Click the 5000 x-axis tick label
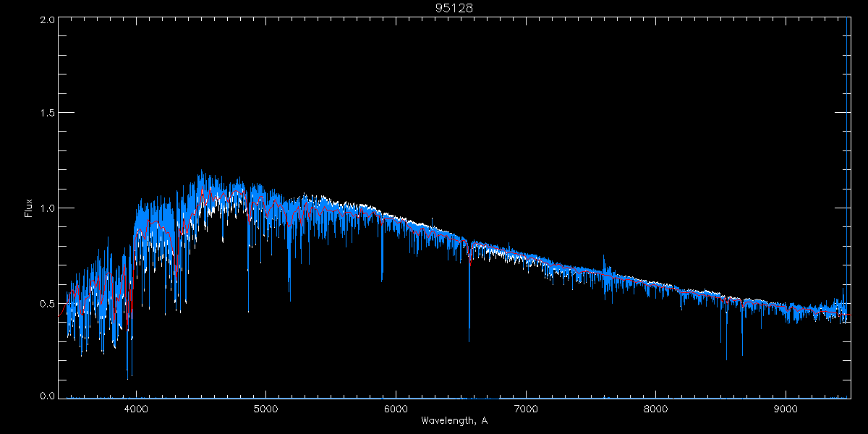Viewport: 868px width, 434px height. [x=265, y=407]
